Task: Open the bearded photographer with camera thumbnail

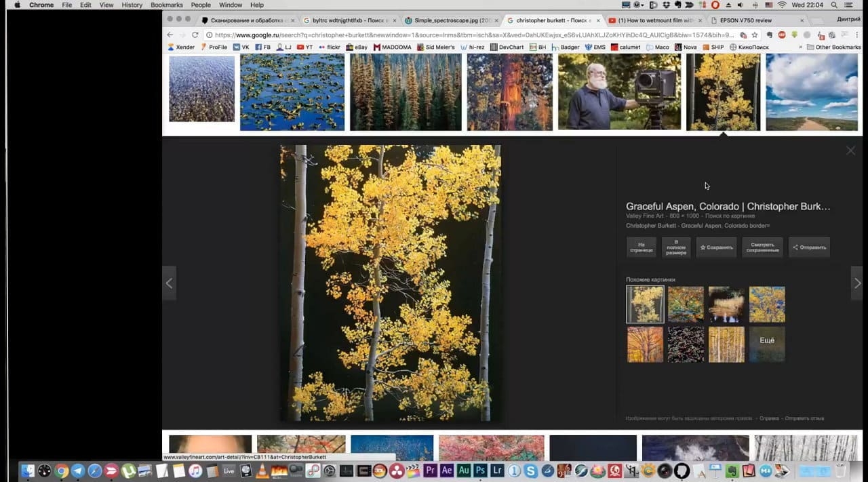Action: [x=619, y=92]
